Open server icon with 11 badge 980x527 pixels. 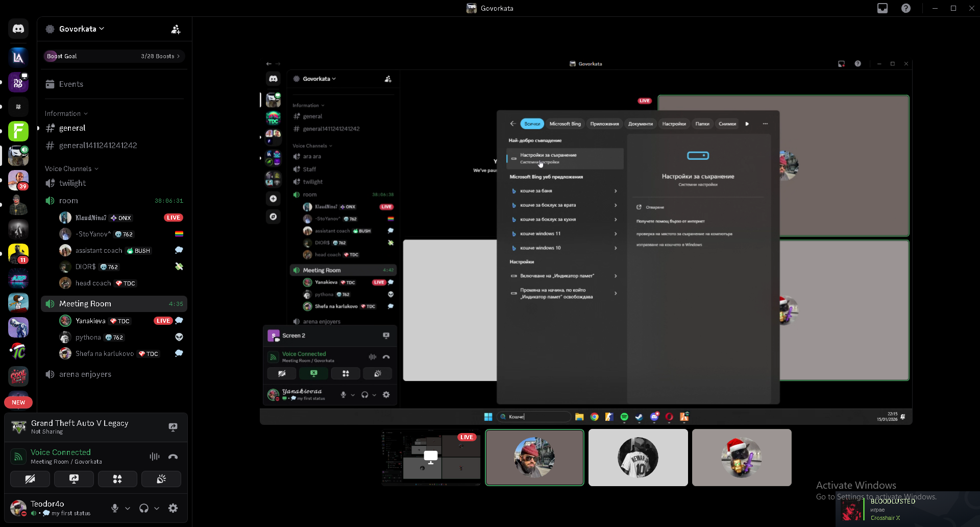[18, 254]
